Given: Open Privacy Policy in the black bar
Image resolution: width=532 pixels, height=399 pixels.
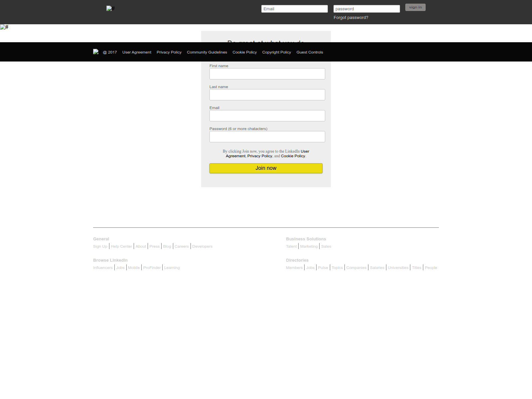Looking at the screenshot, I should point(169,52).
